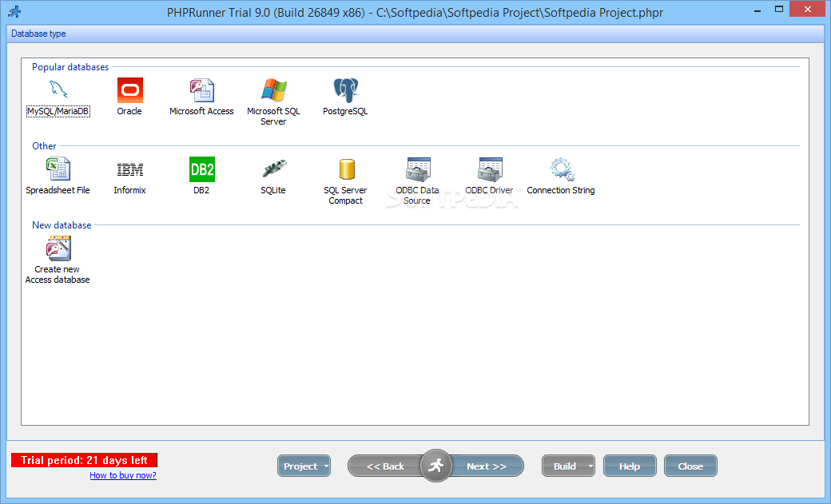Pick the ODBC Driver icon
The image size is (831, 504).
click(x=490, y=169)
